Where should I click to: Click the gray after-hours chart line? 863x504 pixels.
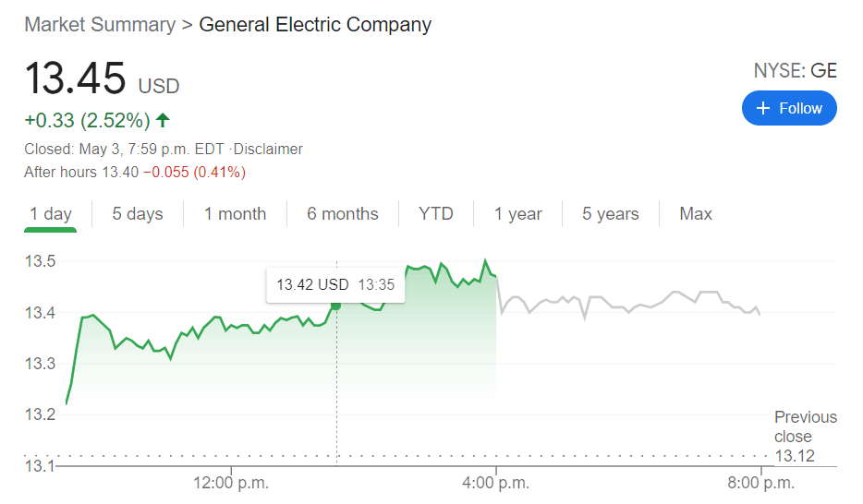click(628, 305)
